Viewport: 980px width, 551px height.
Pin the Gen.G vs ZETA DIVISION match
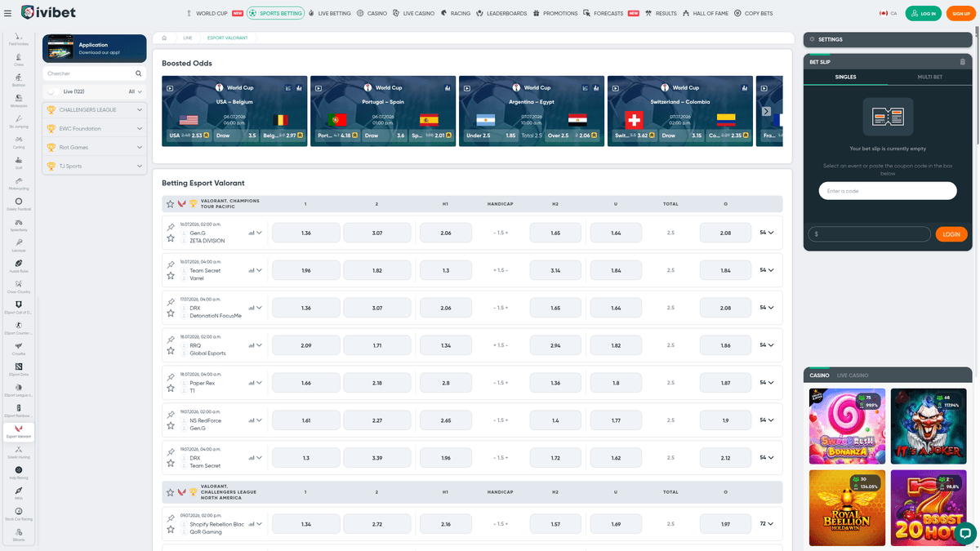point(171,227)
